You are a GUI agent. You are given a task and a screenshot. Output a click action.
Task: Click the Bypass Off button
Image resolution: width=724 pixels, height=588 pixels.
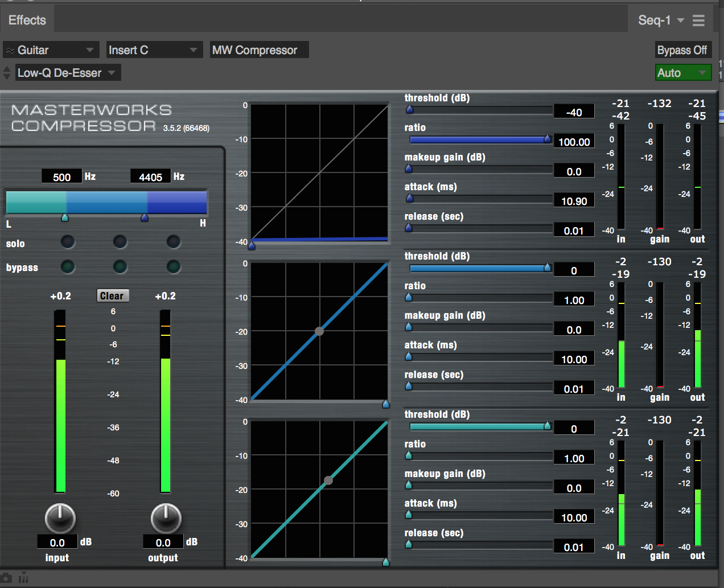pyautogui.click(x=683, y=50)
